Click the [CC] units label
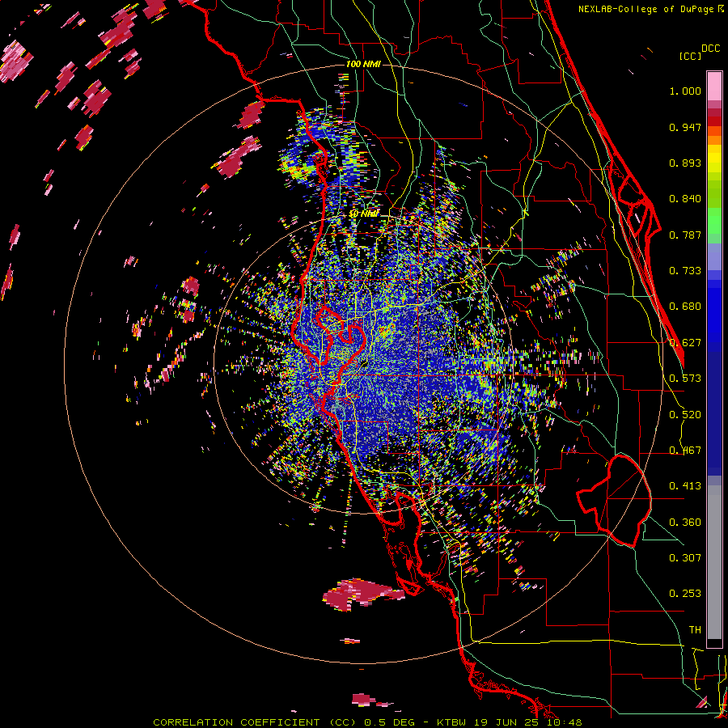The width and height of the screenshot is (728, 728). [x=690, y=56]
